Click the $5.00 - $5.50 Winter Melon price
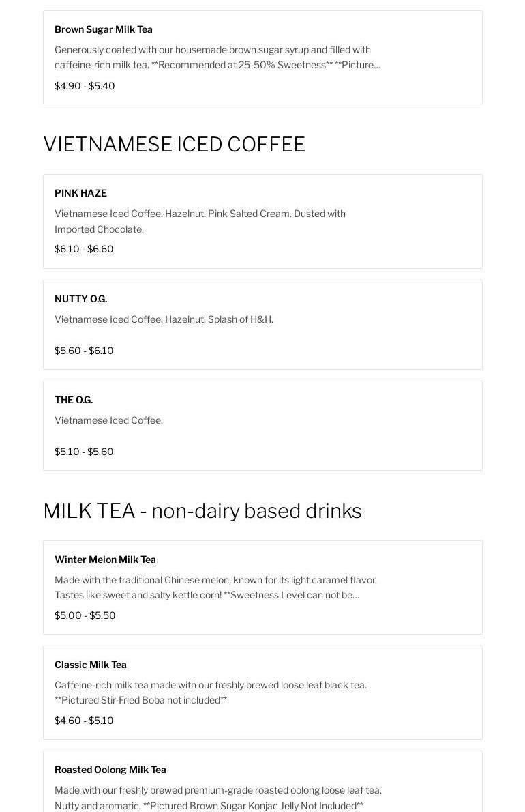This screenshot has height=812, width=525. pyautogui.click(x=85, y=615)
